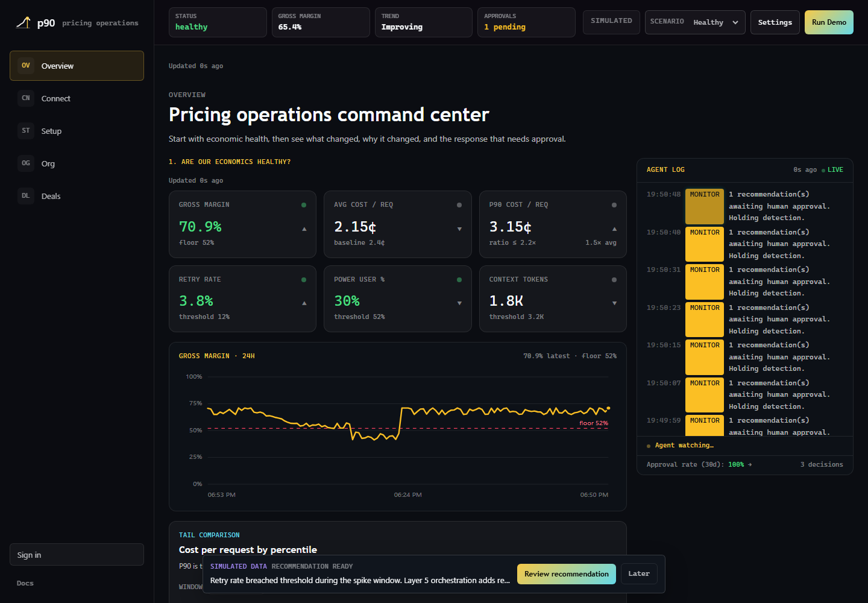Viewport: 868px width, 603px height.
Task: Click the ST badge icon for Setup
Action: click(x=26, y=131)
